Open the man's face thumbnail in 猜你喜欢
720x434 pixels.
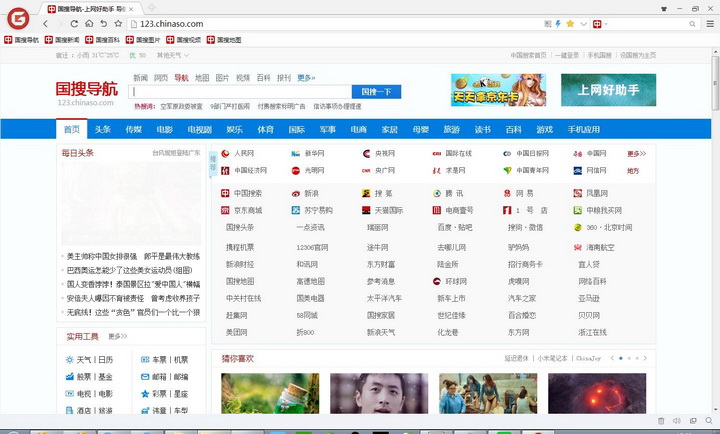pyautogui.click(x=379, y=393)
